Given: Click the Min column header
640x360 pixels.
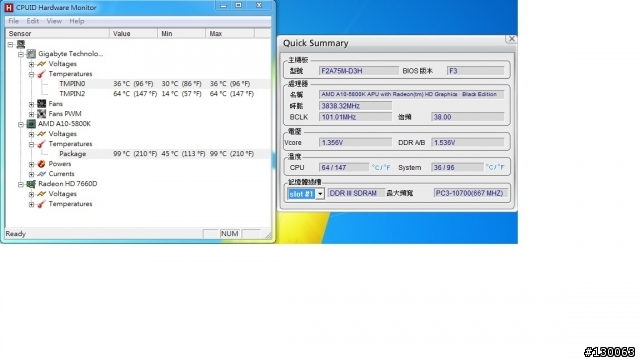Looking at the screenshot, I should 182,33.
